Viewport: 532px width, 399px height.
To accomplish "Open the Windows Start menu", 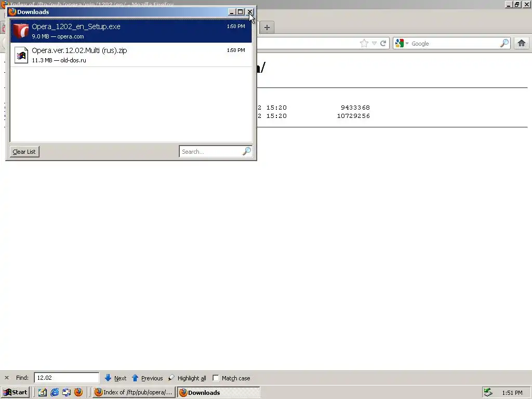I will click(16, 393).
